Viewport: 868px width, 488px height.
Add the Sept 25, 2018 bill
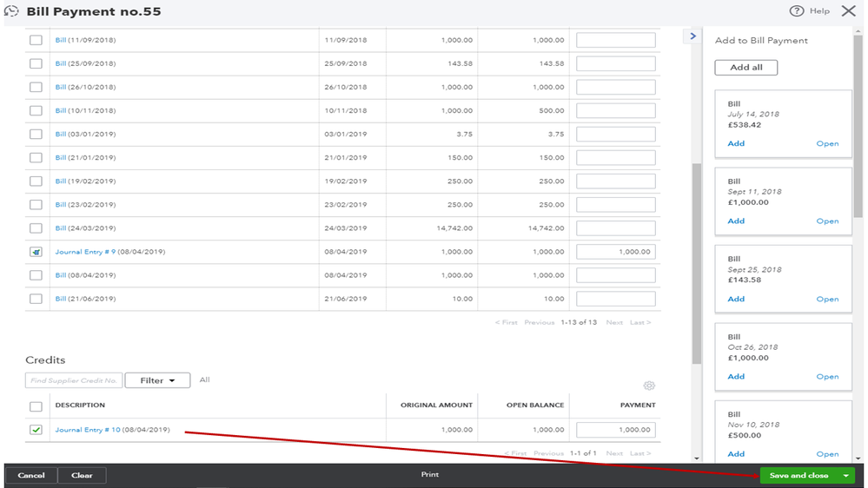point(736,299)
